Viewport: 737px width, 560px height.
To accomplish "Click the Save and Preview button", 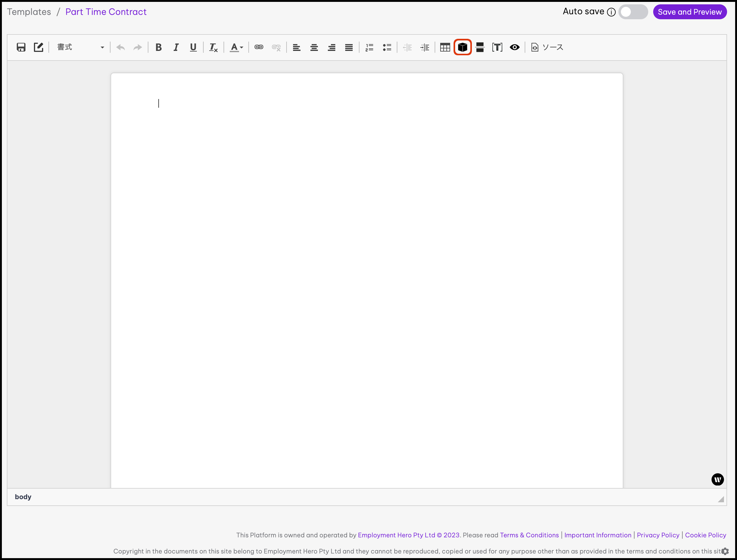I will click(689, 12).
